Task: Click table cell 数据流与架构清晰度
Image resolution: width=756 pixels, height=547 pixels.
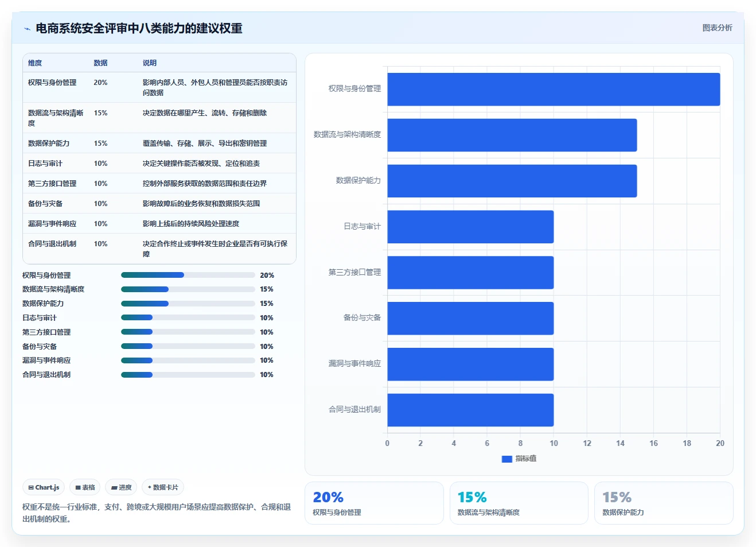Action: tap(56, 118)
